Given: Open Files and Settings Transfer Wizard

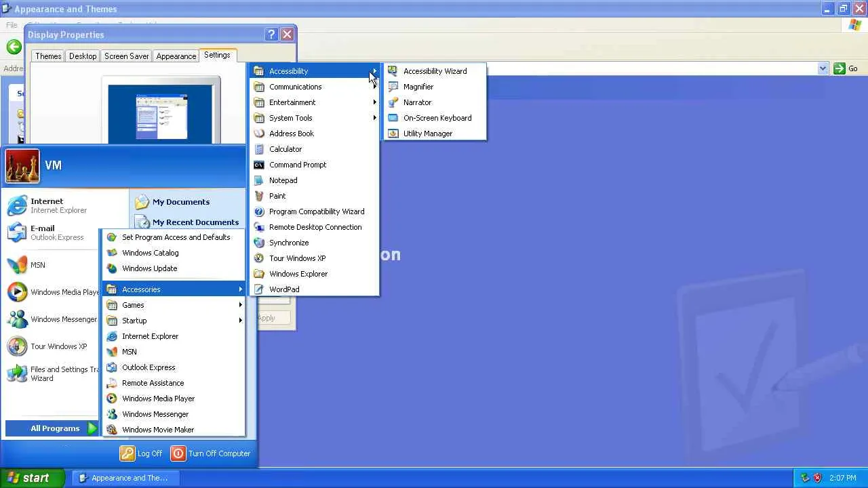Looking at the screenshot, I should click(x=52, y=373).
